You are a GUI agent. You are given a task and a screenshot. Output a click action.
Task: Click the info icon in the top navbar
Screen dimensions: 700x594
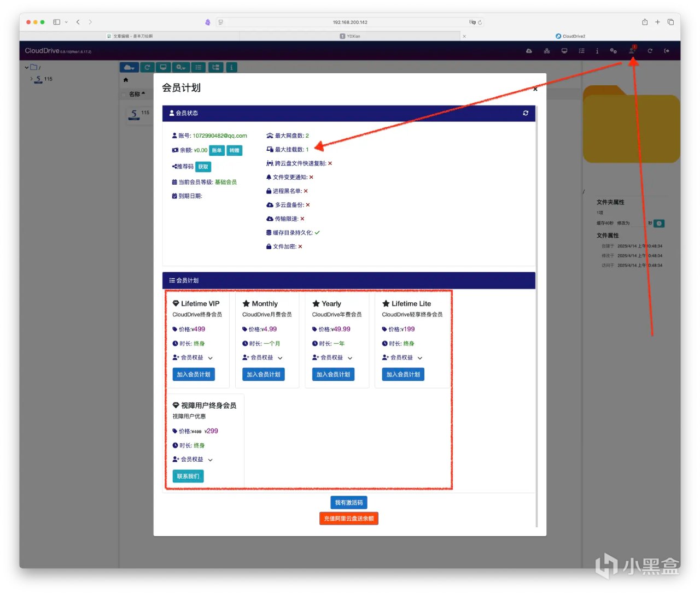(x=597, y=51)
